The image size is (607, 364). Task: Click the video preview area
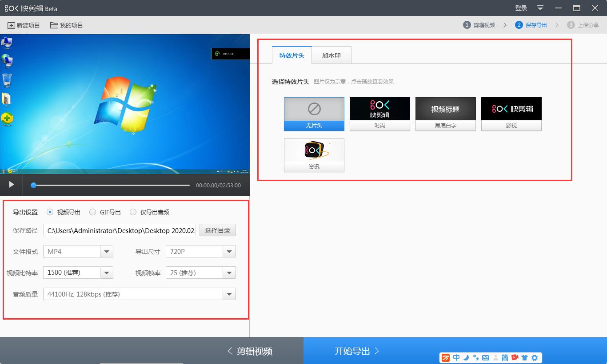[x=125, y=104]
